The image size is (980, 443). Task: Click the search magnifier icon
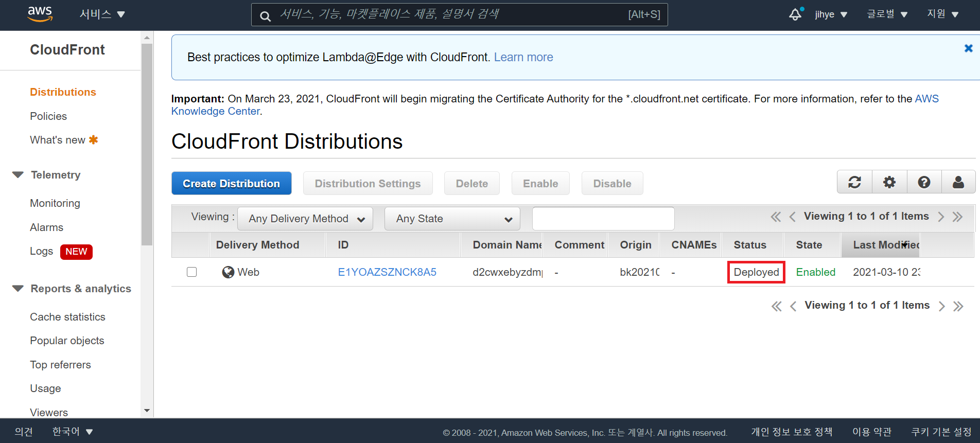(x=265, y=16)
